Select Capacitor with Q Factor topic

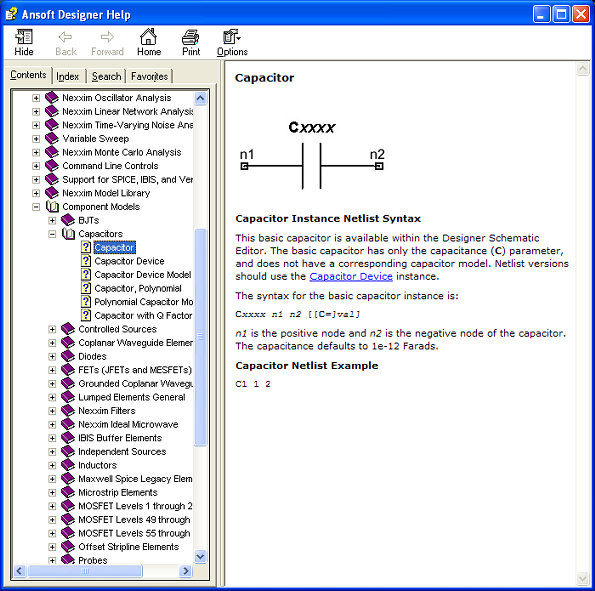pos(143,315)
